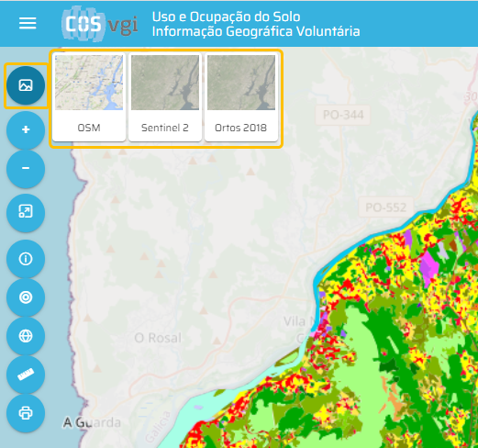Zoom in with the plus button
This screenshot has width=478, height=448.
coord(26,129)
